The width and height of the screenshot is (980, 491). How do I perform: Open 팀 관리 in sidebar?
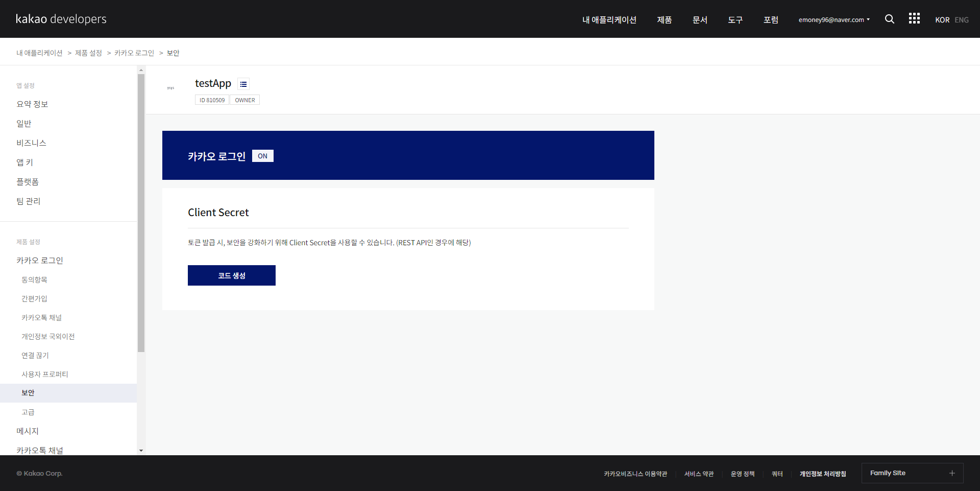pyautogui.click(x=29, y=201)
